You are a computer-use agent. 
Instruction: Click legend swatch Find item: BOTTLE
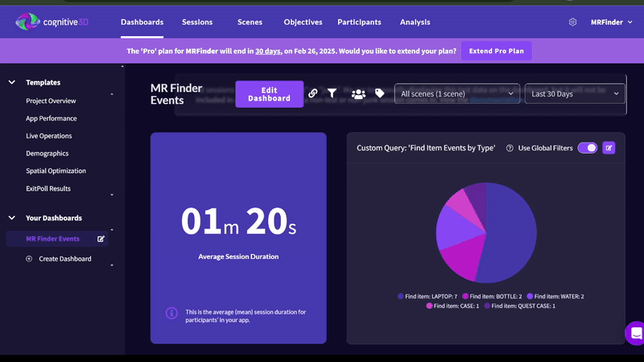465,296
